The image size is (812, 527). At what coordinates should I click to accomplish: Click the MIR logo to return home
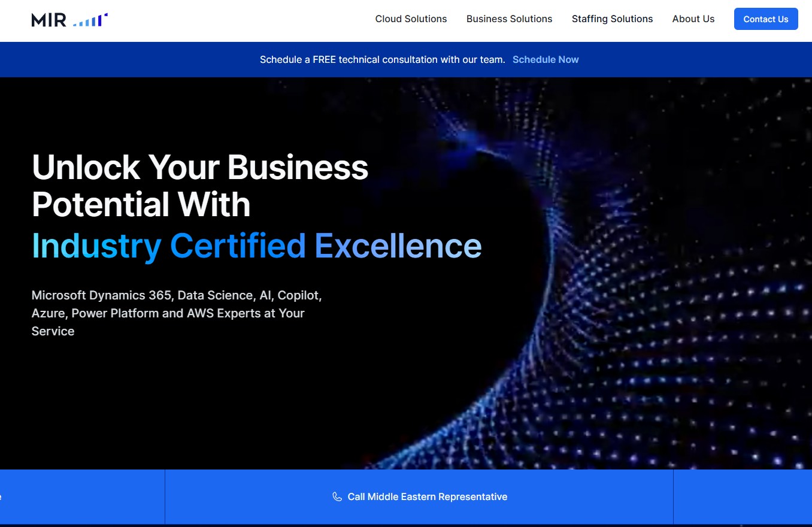[69, 19]
